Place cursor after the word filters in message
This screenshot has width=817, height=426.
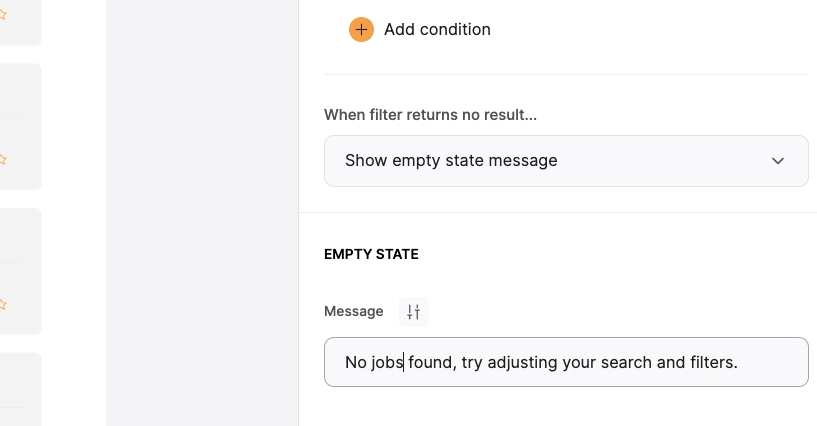coord(733,362)
